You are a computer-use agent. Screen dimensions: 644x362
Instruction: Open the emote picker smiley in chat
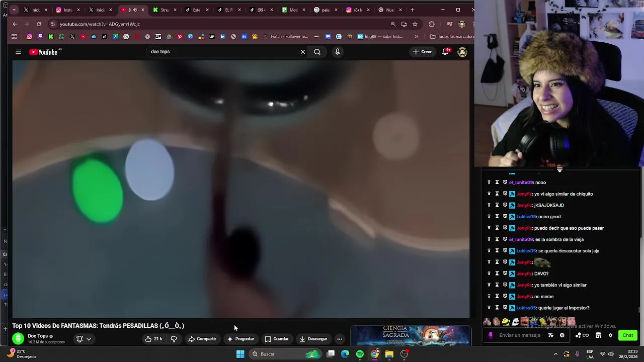[x=562, y=335]
